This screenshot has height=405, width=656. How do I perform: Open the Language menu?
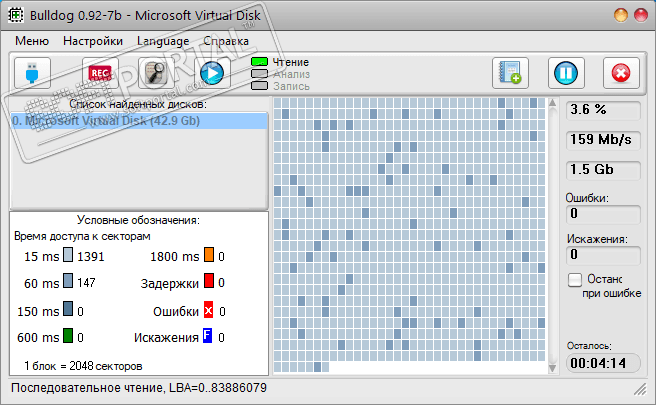pos(163,41)
